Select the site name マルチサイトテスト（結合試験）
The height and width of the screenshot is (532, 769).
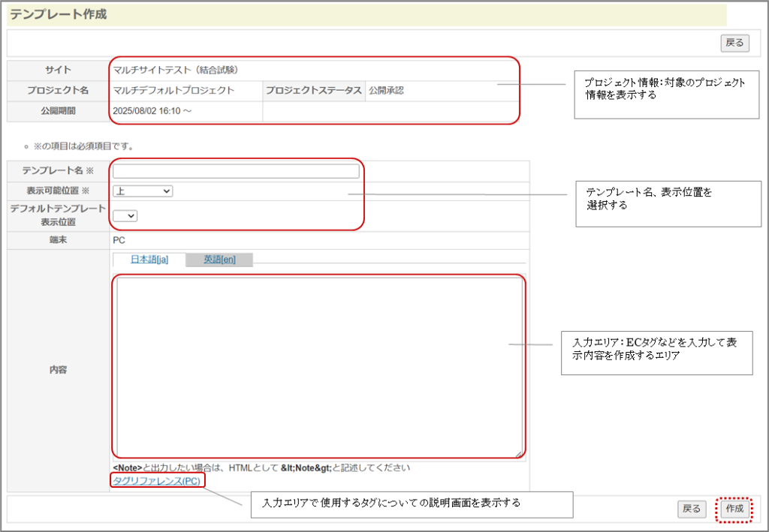176,70
